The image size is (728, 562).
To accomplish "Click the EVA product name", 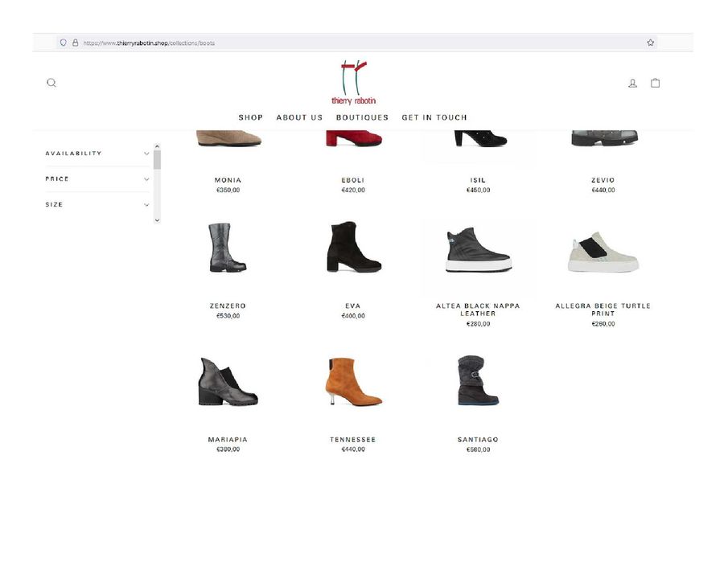I will [x=353, y=306].
